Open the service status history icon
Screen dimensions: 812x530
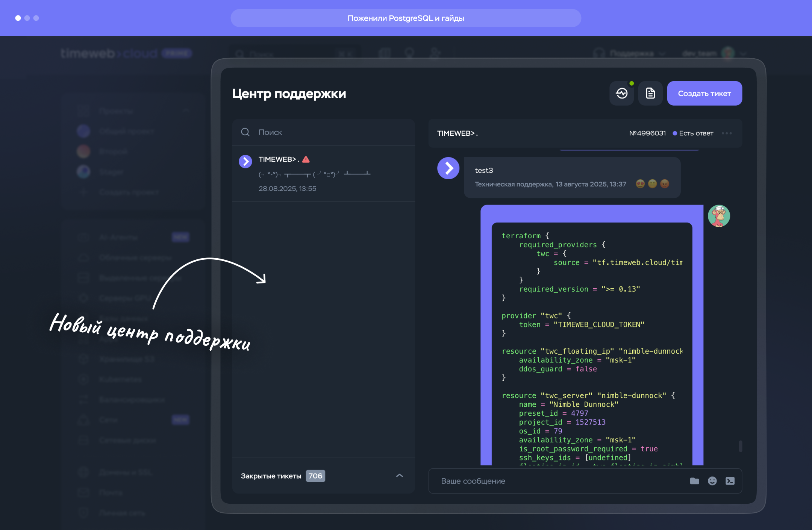[x=621, y=93]
